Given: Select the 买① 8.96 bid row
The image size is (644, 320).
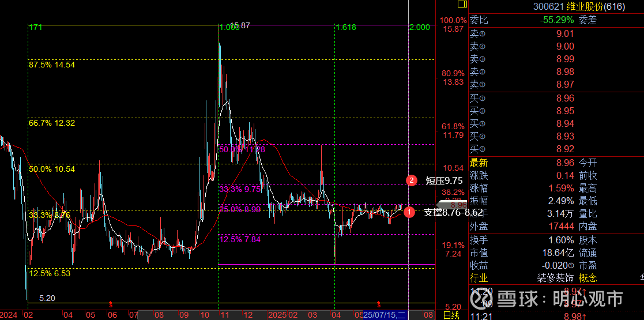Looking at the screenshot, I should tap(556, 98).
